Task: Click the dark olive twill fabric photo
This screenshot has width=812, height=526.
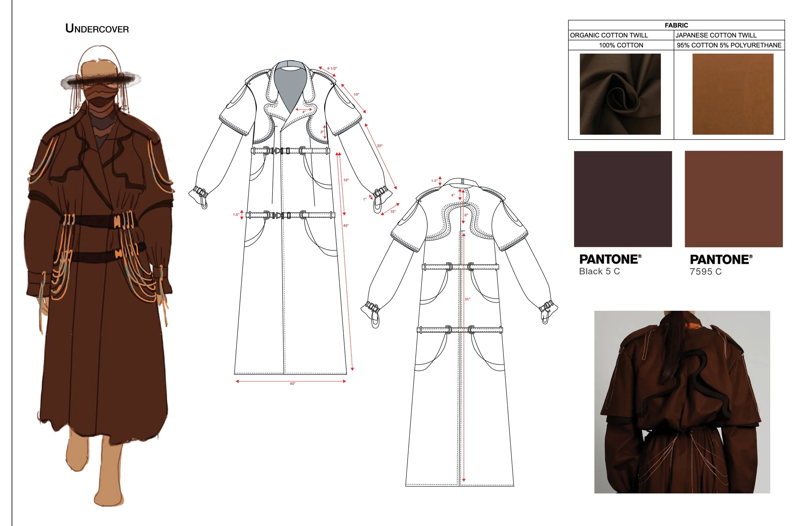Action: 620,94
